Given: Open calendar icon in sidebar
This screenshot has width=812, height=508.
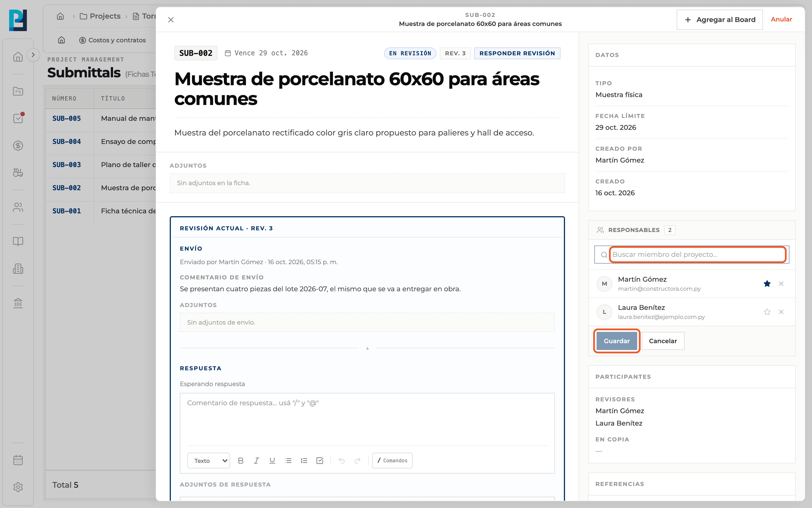Looking at the screenshot, I should point(18,460).
